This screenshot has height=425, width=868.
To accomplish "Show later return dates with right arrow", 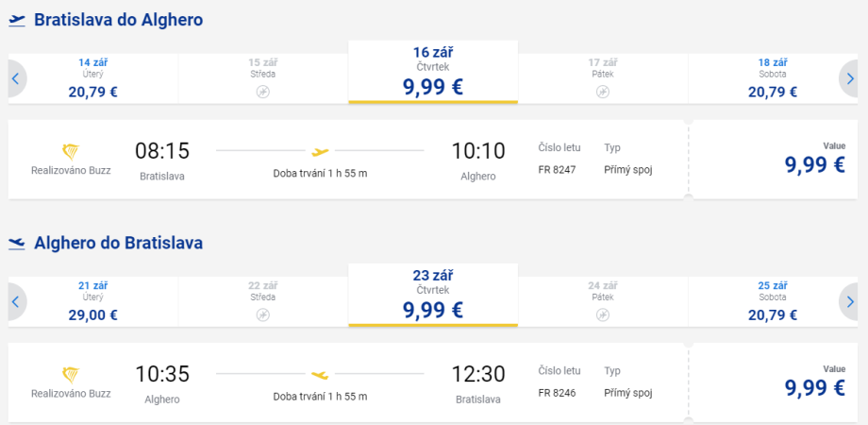I will point(851,302).
